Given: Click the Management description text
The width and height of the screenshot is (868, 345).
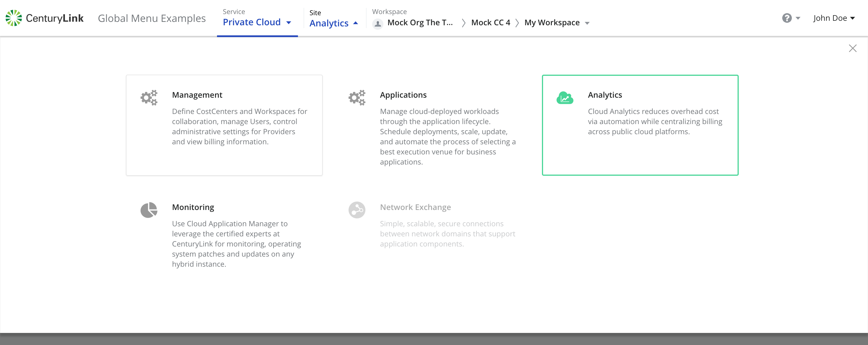Looking at the screenshot, I should tap(239, 127).
